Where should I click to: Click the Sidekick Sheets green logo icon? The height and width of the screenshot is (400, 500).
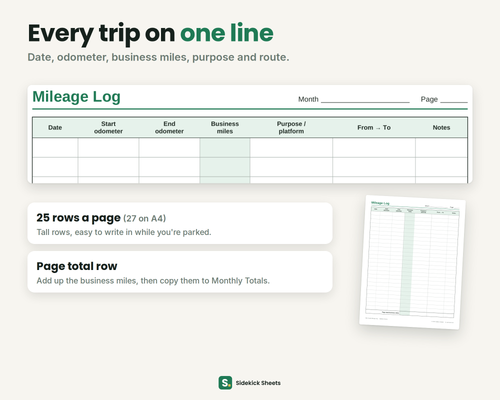pyautogui.click(x=225, y=383)
